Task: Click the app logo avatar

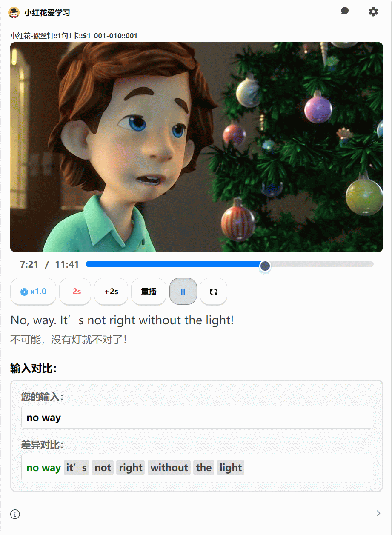Action: click(14, 12)
